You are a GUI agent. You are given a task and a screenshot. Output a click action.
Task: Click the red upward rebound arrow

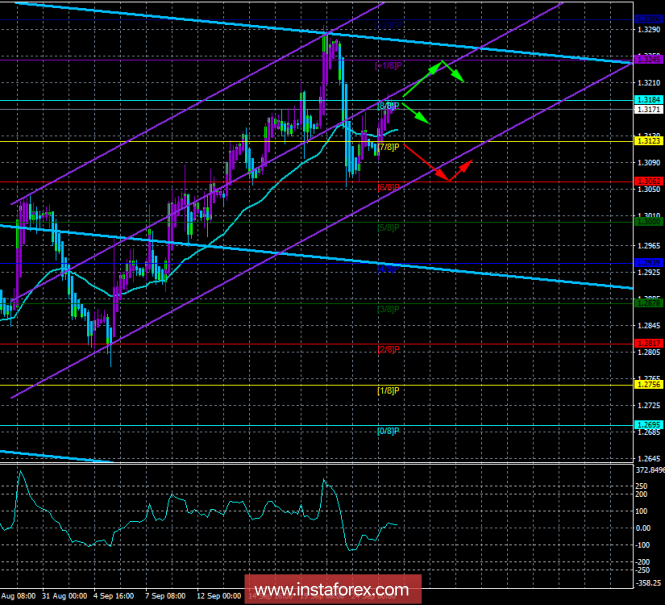click(x=461, y=169)
